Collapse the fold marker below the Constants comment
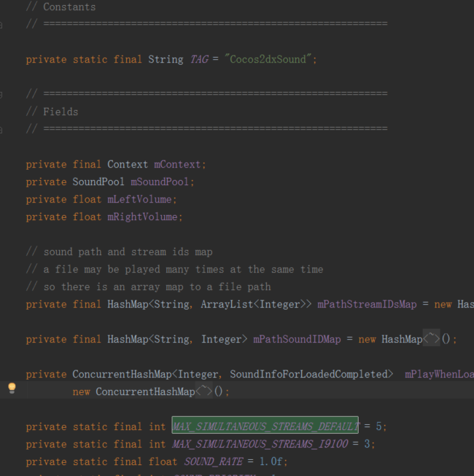This screenshot has height=476, width=474. (2, 24)
